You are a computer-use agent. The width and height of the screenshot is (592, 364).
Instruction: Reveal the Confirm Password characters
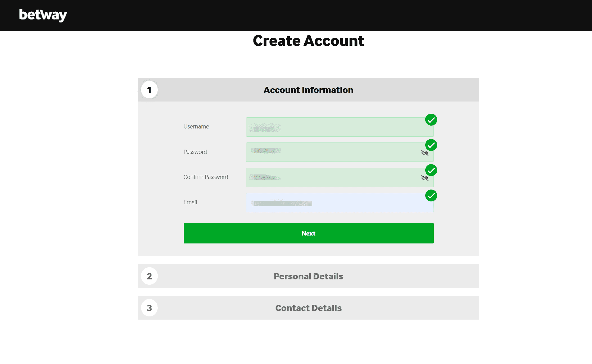click(x=424, y=178)
